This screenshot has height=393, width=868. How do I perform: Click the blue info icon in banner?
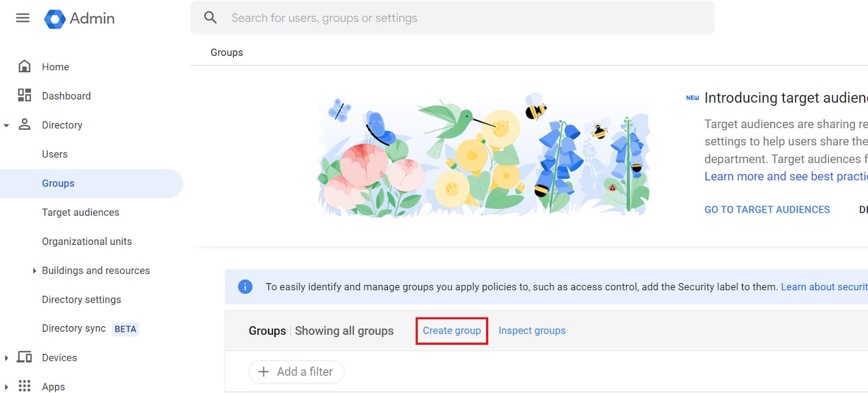point(245,287)
